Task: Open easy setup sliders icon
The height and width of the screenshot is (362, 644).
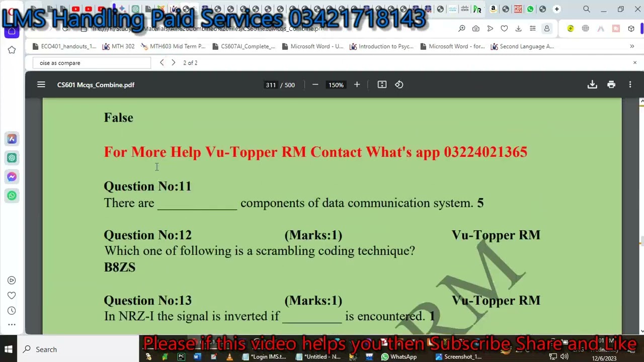Action: 532,29
